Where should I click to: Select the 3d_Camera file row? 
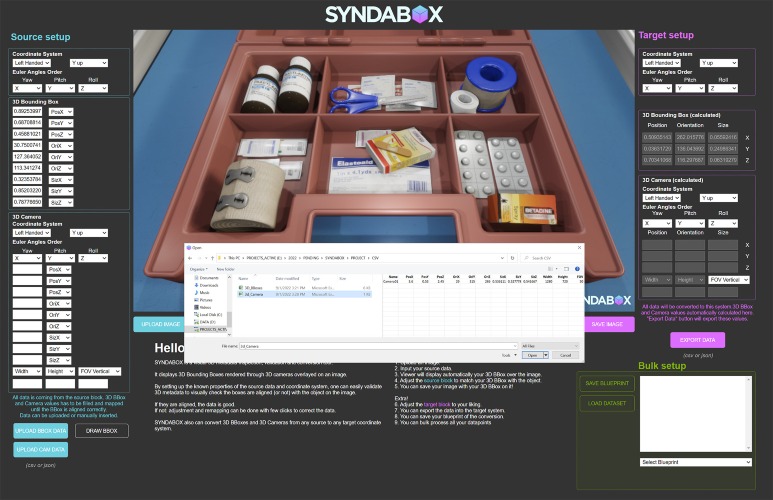coord(304,294)
